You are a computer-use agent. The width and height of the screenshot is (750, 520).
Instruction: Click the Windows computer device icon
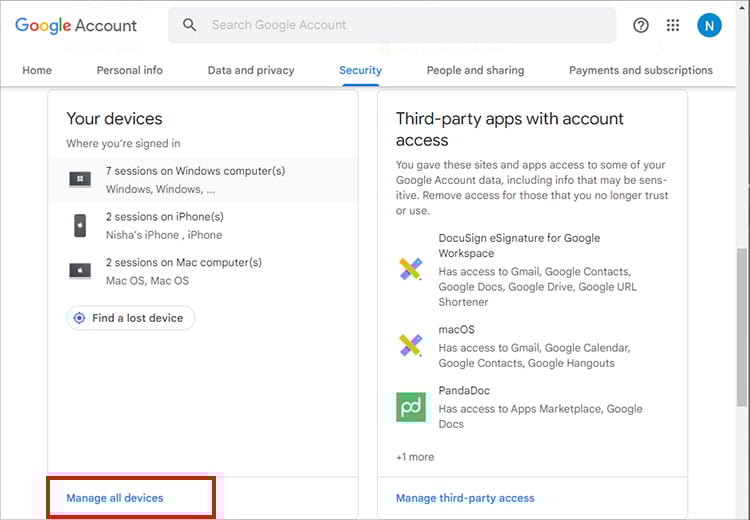[x=80, y=180]
